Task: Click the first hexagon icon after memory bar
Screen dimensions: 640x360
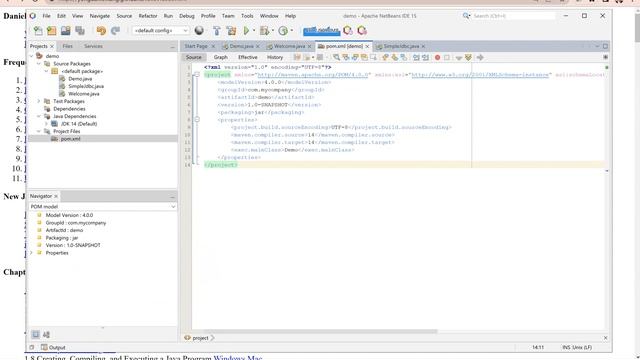Action: [348, 31]
